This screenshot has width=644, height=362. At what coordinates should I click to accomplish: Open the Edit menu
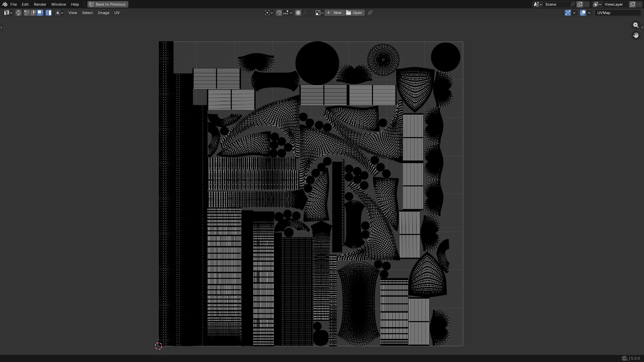[x=25, y=4]
